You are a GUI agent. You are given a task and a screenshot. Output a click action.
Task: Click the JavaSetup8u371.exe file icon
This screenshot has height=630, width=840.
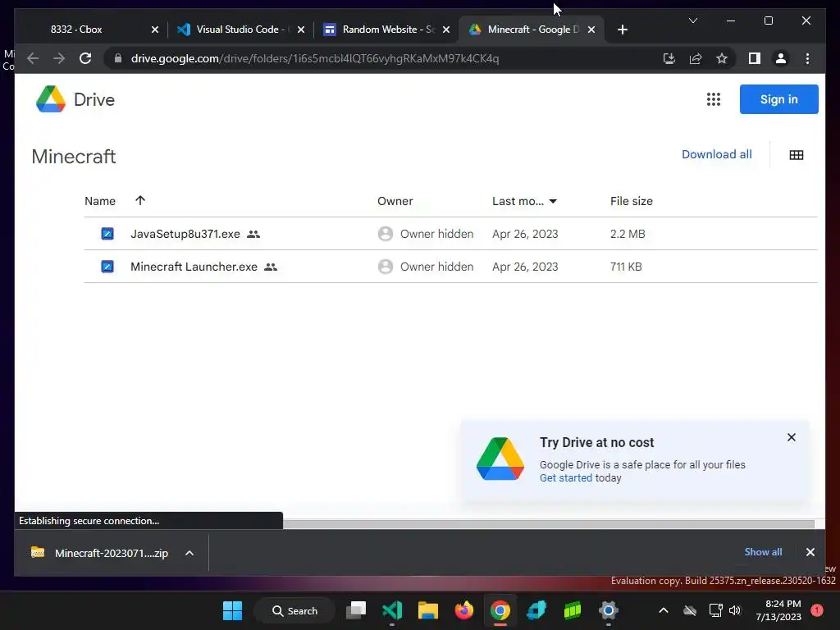point(107,234)
